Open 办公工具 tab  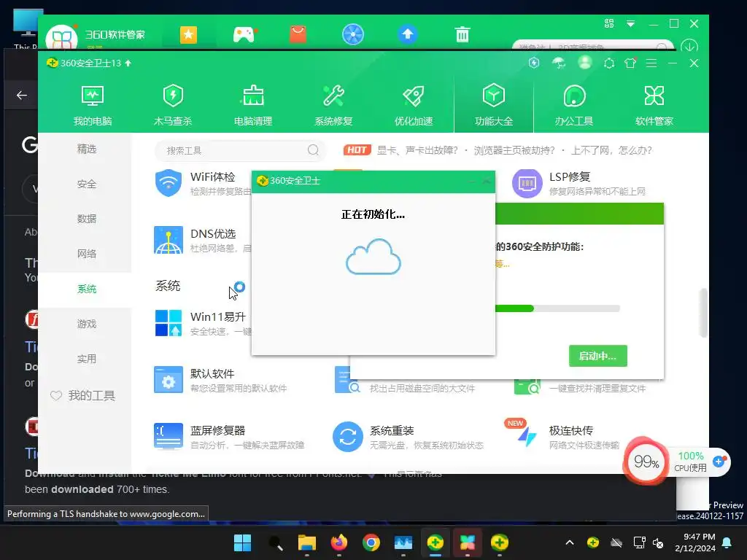coord(573,106)
